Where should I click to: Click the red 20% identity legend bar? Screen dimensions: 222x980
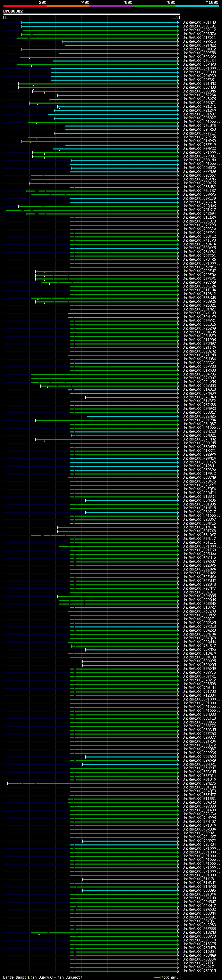click(25, 6)
